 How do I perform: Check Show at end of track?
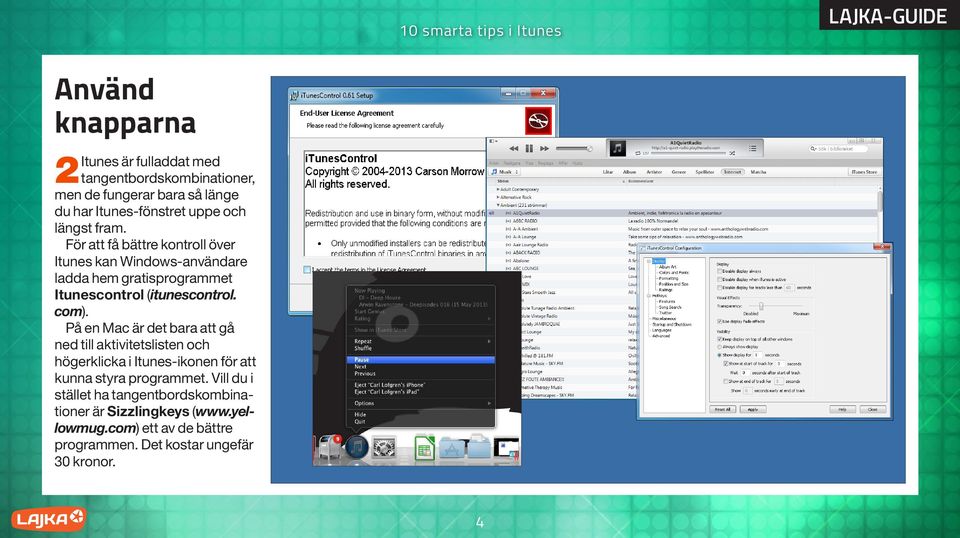726,381
